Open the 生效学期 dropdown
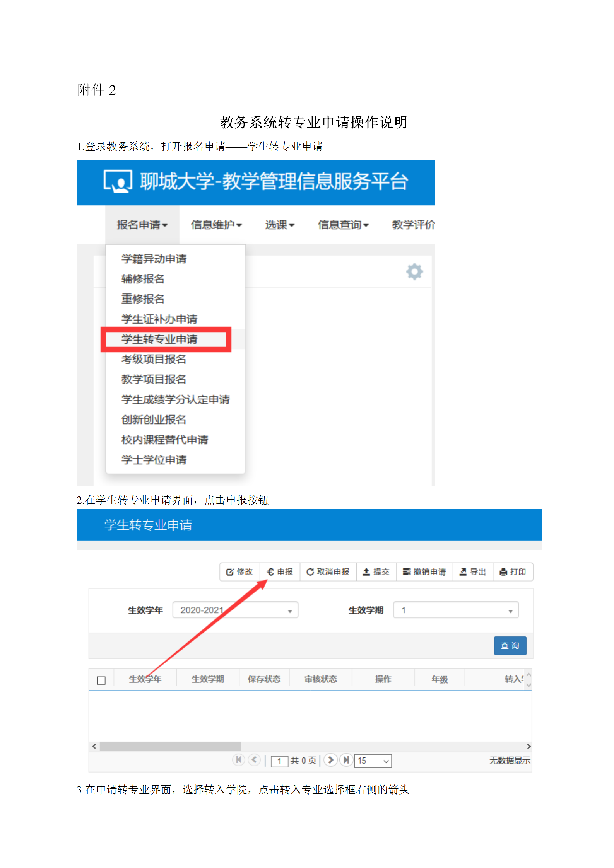 (x=456, y=610)
